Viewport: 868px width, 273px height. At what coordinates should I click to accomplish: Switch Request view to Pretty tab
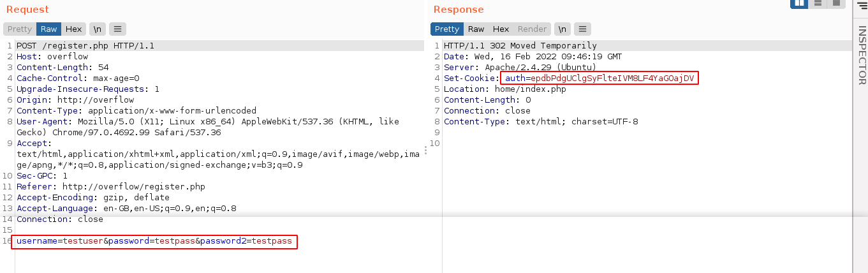coord(20,29)
